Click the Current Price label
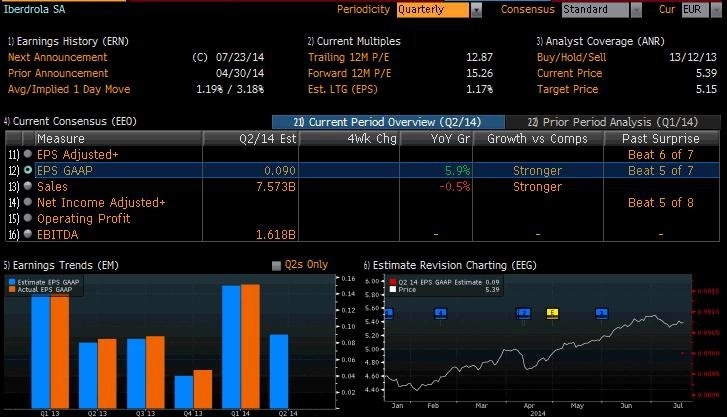 tap(569, 73)
